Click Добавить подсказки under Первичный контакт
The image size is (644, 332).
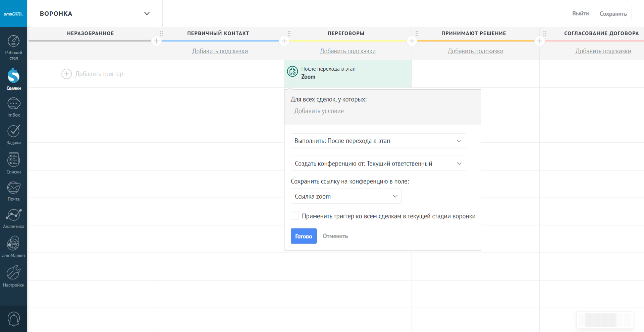click(x=220, y=51)
